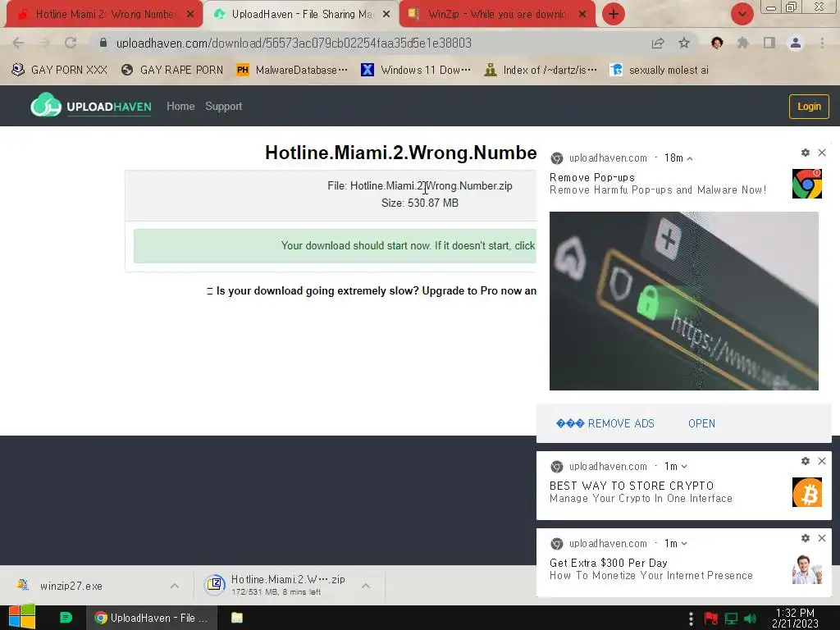This screenshot has width=840, height=630.
Task: Click the Chrome logo icon in Remove Pop-ups notification
Action: pos(807,184)
